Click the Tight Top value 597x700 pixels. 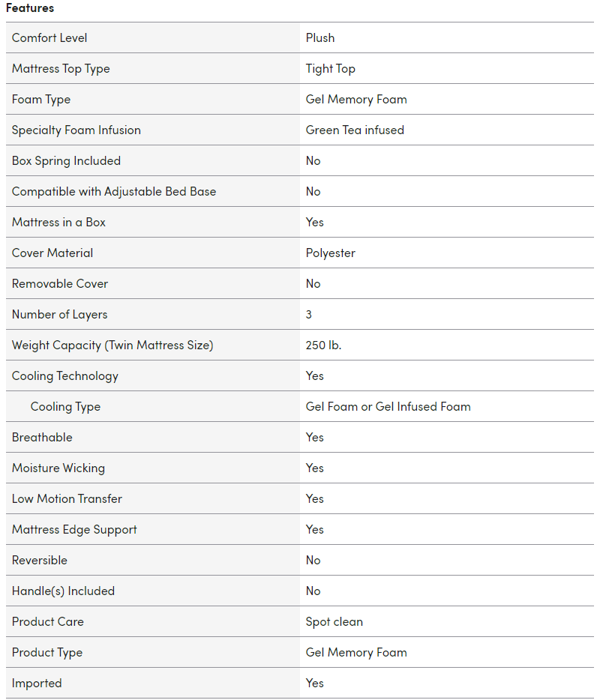(x=331, y=68)
